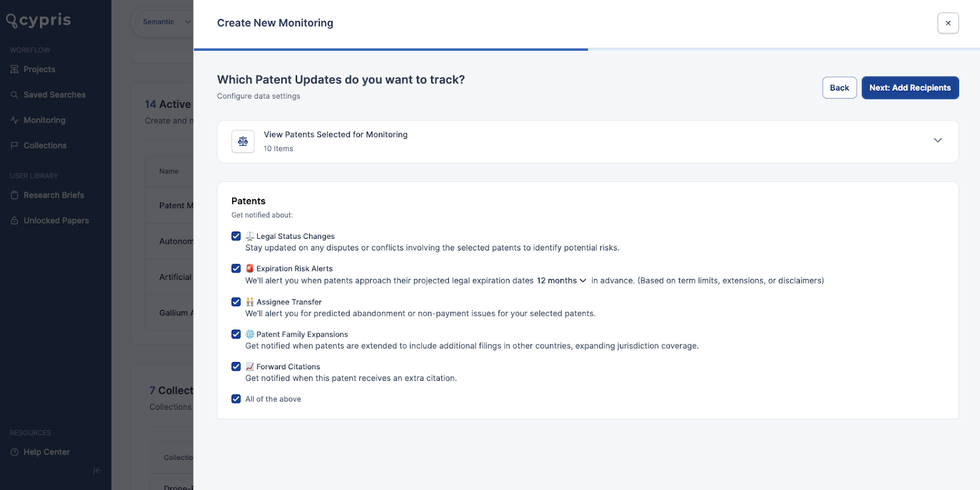Image resolution: width=980 pixels, height=490 pixels.
Task: Click the Projects icon in sidebar
Action: [15, 70]
